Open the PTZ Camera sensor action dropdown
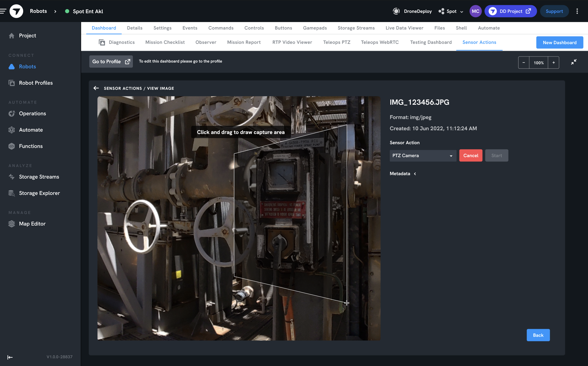This screenshot has width=588, height=366. [423, 156]
